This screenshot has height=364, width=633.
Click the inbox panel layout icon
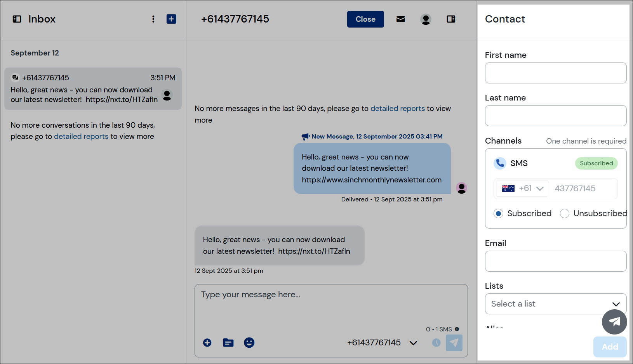[17, 19]
